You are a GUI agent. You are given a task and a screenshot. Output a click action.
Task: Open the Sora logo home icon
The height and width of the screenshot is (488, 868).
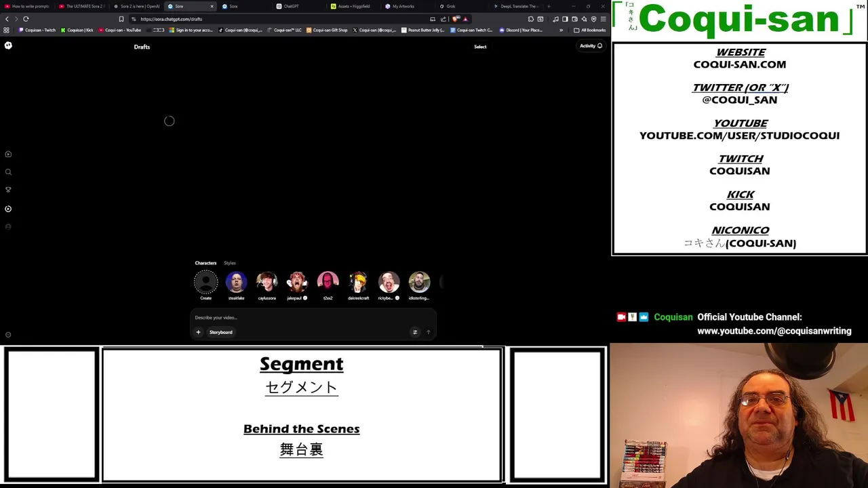[8, 45]
